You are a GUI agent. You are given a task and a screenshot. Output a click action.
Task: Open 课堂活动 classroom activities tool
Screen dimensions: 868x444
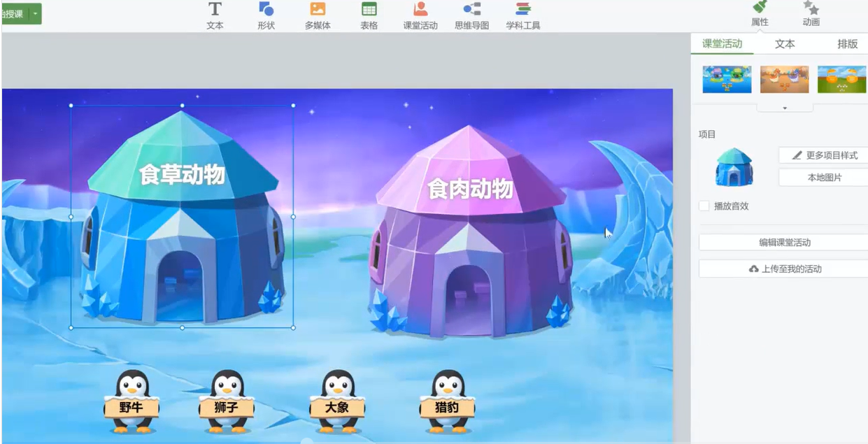point(420,16)
